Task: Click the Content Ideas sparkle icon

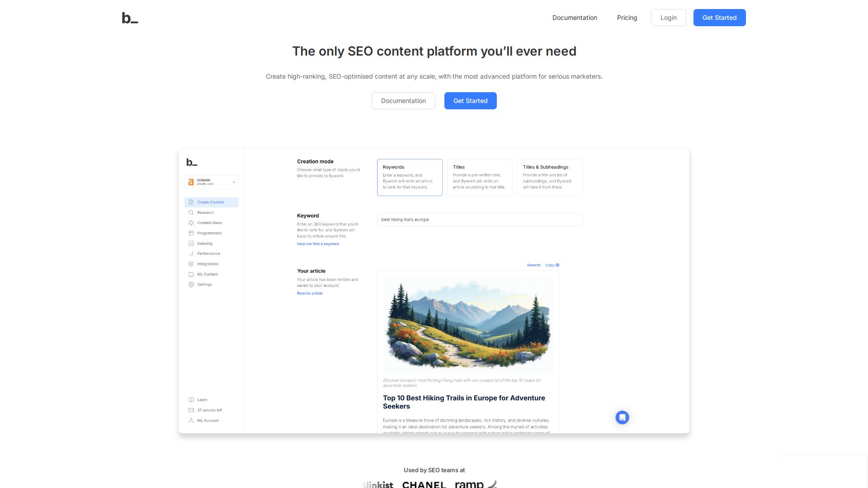Action: click(191, 223)
